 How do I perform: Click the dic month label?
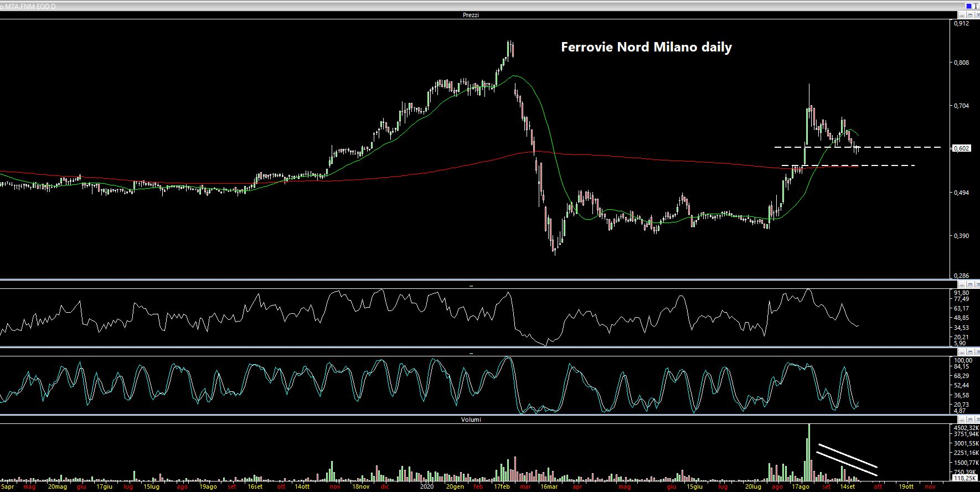(385, 487)
